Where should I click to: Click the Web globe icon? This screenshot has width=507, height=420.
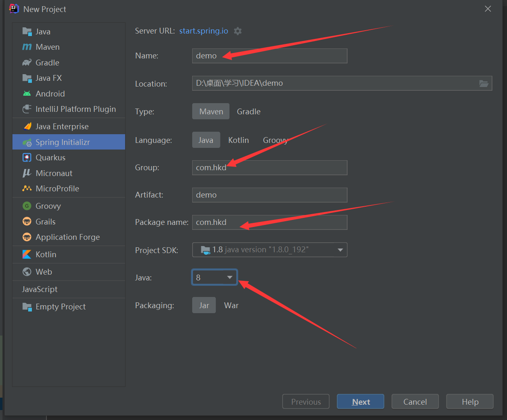(x=27, y=272)
